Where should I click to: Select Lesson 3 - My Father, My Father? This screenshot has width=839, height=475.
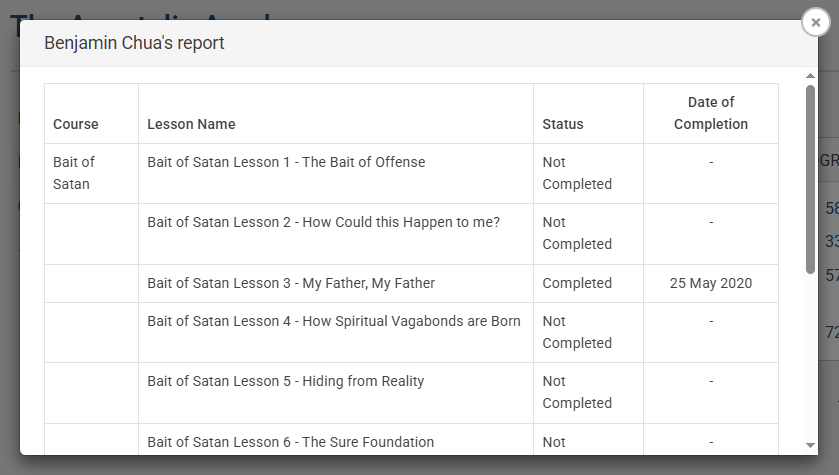(291, 283)
